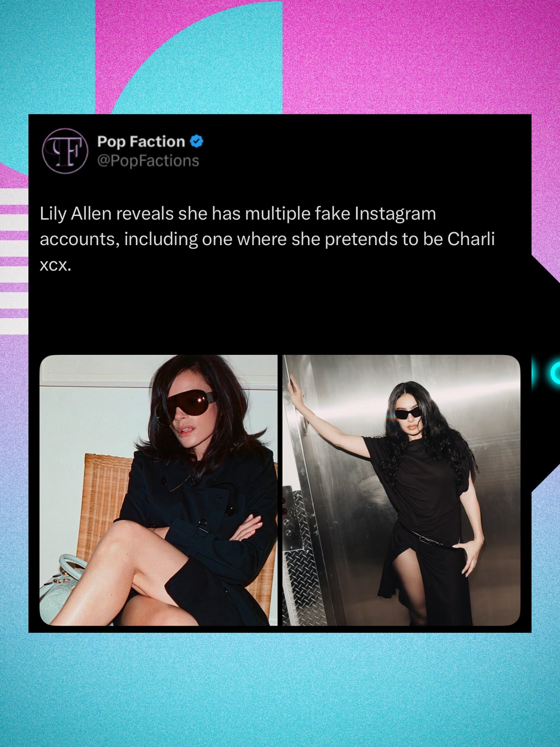
Task: Open the Pop Faction display name
Action: pyautogui.click(x=141, y=142)
